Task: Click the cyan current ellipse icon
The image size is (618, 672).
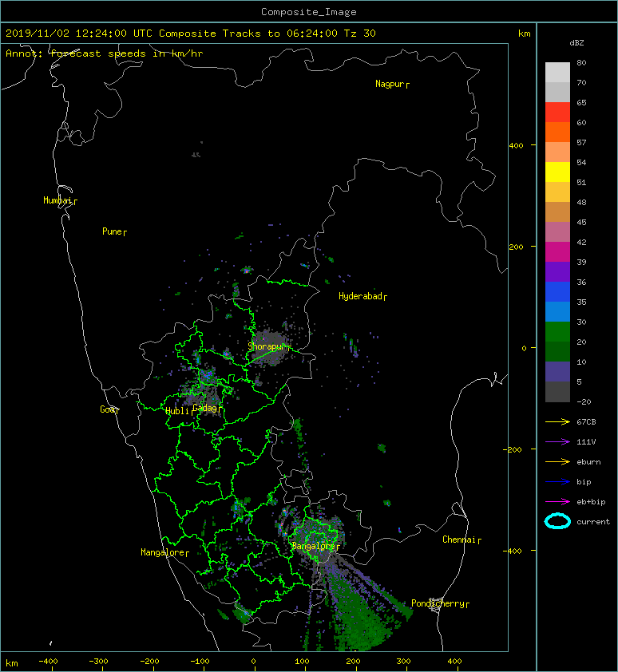Action: pyautogui.click(x=557, y=522)
